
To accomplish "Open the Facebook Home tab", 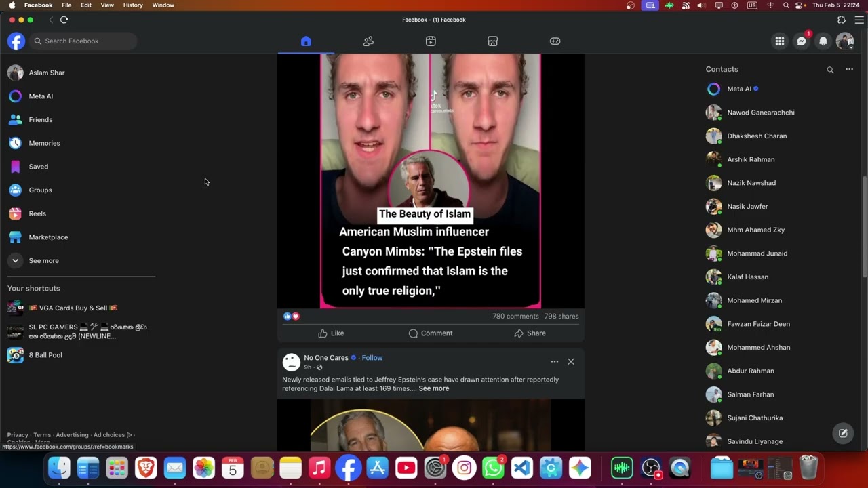I will [x=306, y=41].
